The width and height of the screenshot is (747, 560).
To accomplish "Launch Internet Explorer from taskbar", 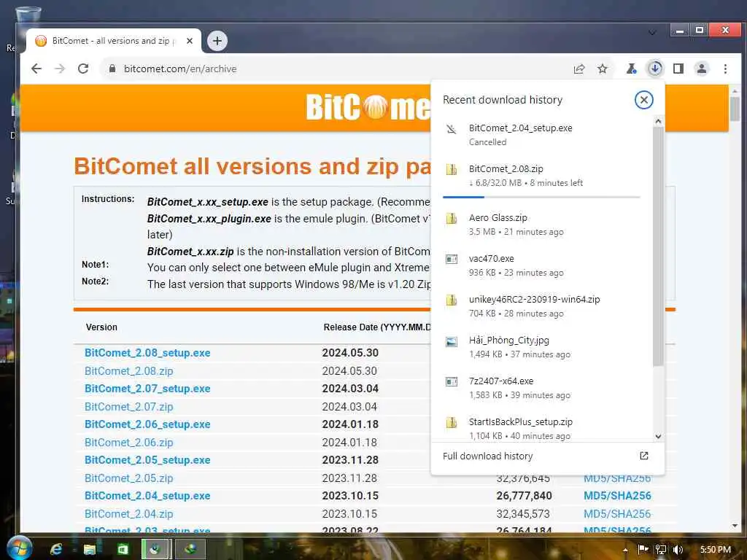I will click(56, 549).
